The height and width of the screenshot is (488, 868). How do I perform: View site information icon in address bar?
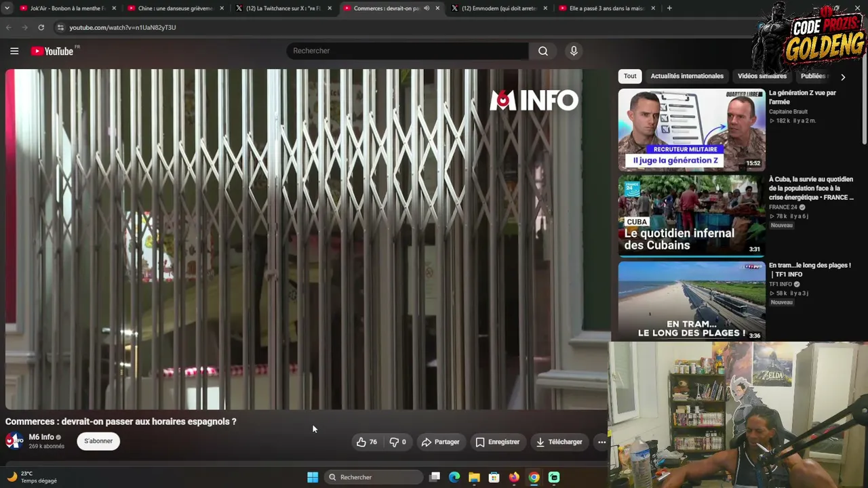60,27
